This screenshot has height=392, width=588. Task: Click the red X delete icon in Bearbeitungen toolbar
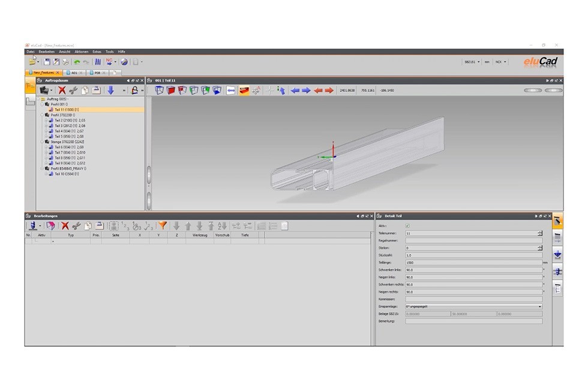65,226
